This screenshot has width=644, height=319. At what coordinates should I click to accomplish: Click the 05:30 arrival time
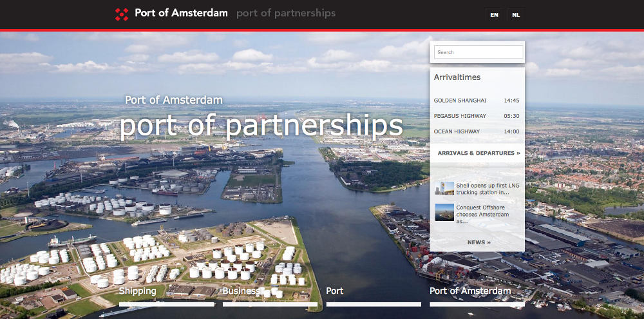pos(512,116)
